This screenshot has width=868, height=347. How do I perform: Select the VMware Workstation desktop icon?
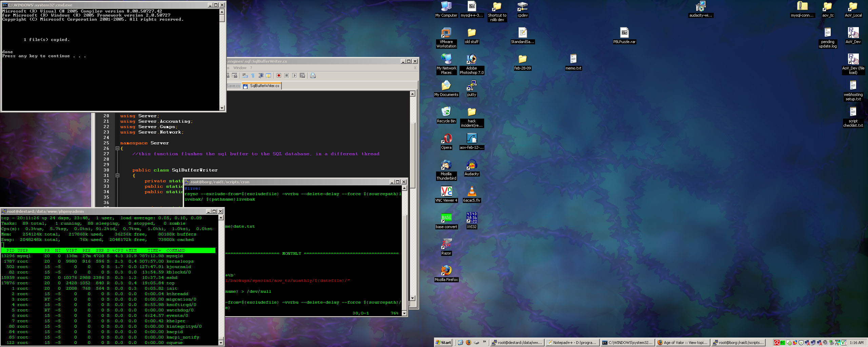click(x=446, y=38)
